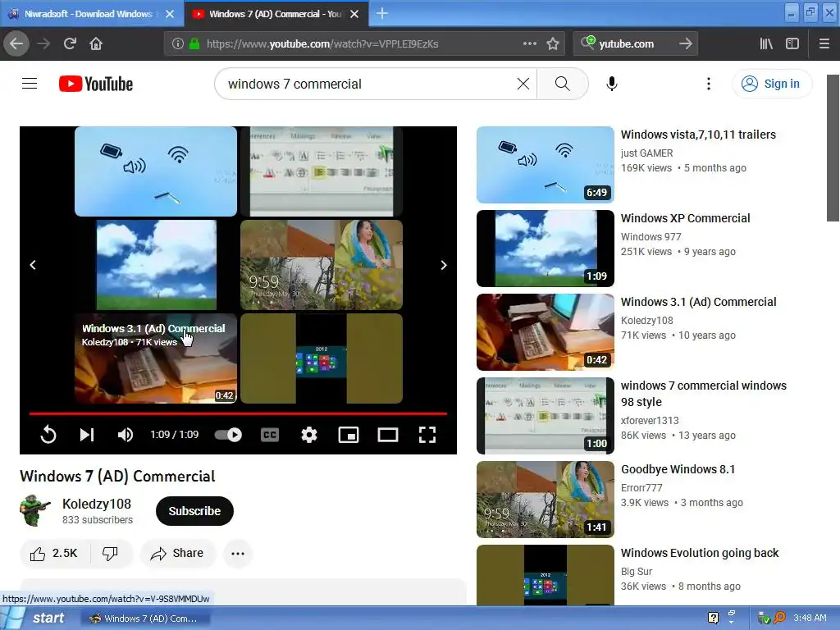Open Windows vista,7,10,11 trailers video

(x=698, y=135)
